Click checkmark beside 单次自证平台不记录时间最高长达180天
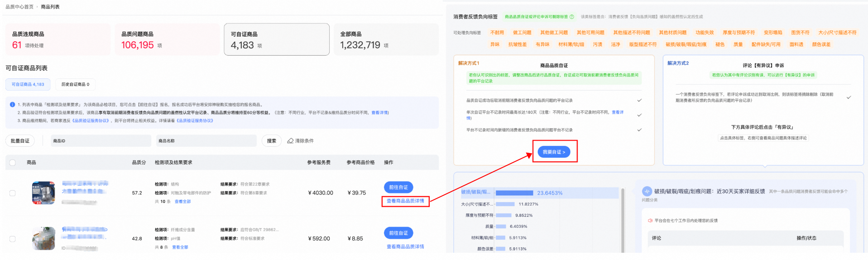Screen dimensions: 868x260 [x=639, y=115]
